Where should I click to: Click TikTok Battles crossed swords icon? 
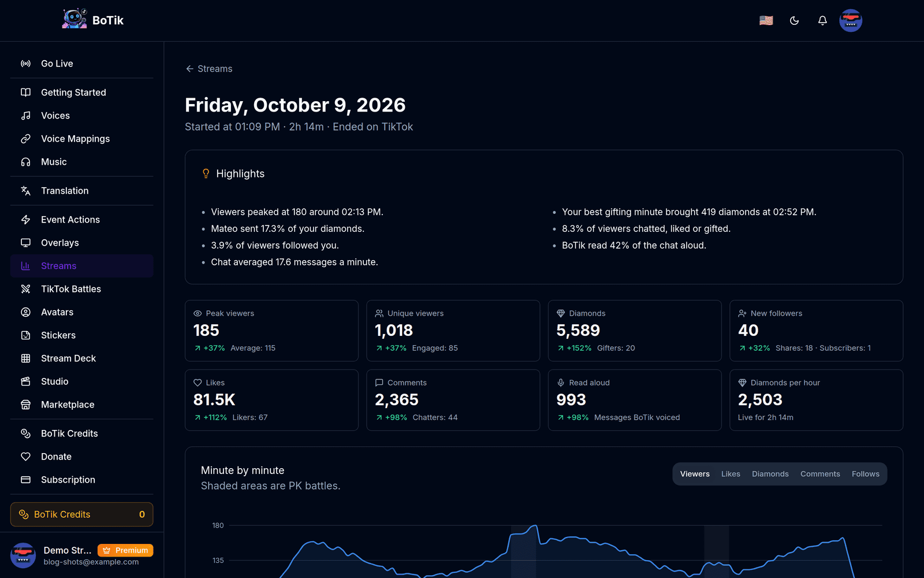pos(25,289)
